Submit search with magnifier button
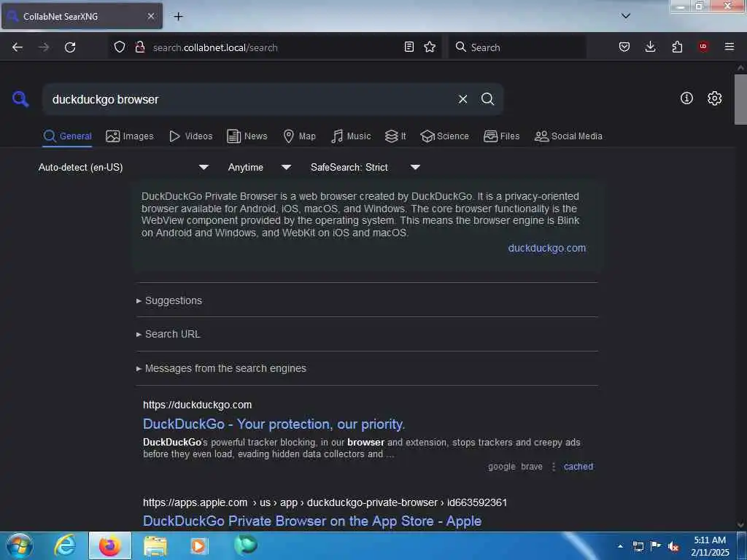 487,99
